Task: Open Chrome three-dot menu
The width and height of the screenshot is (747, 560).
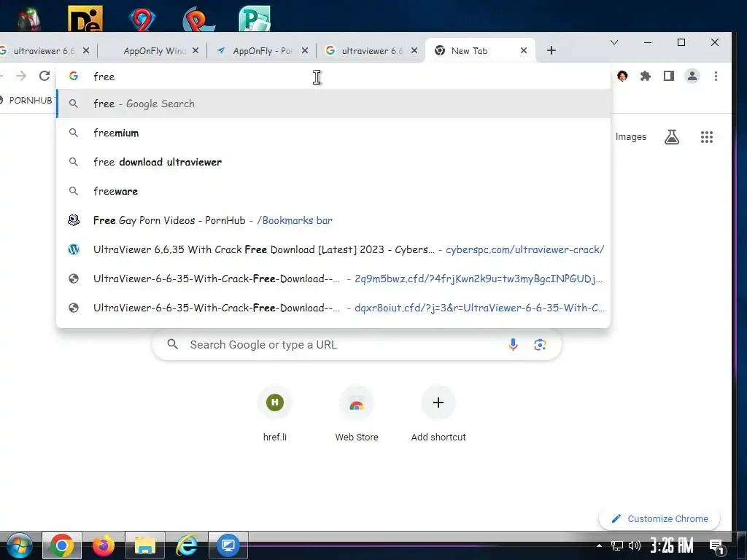Action: [x=716, y=76]
